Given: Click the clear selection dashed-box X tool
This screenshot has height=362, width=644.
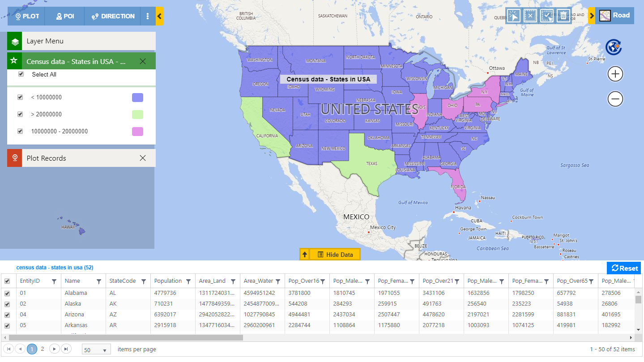Looking at the screenshot, I should pyautogui.click(x=530, y=16).
